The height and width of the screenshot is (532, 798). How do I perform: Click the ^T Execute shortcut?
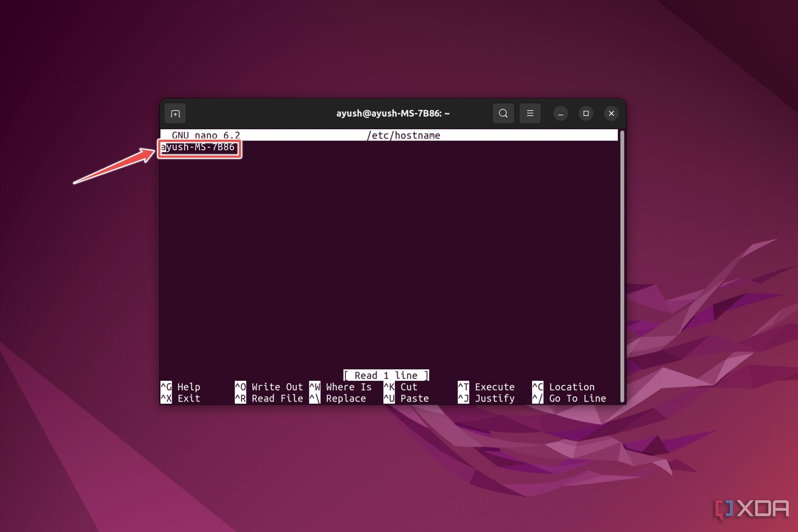pyautogui.click(x=486, y=387)
